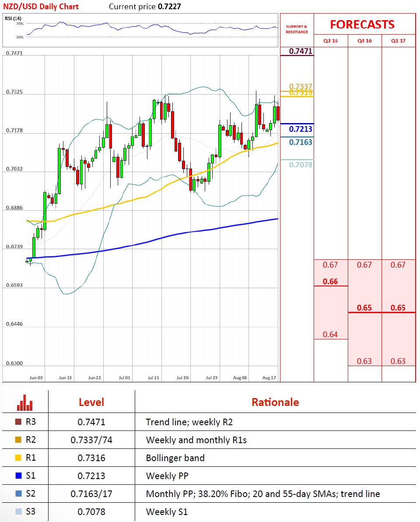This screenshot has width=420, height=522.
Task: Select the Q4 16 forecast column header
Action: click(x=364, y=41)
